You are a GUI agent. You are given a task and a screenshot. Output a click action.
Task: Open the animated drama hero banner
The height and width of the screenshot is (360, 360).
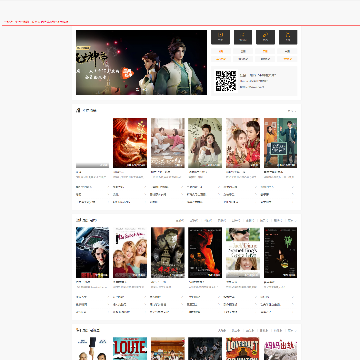tap(141, 62)
